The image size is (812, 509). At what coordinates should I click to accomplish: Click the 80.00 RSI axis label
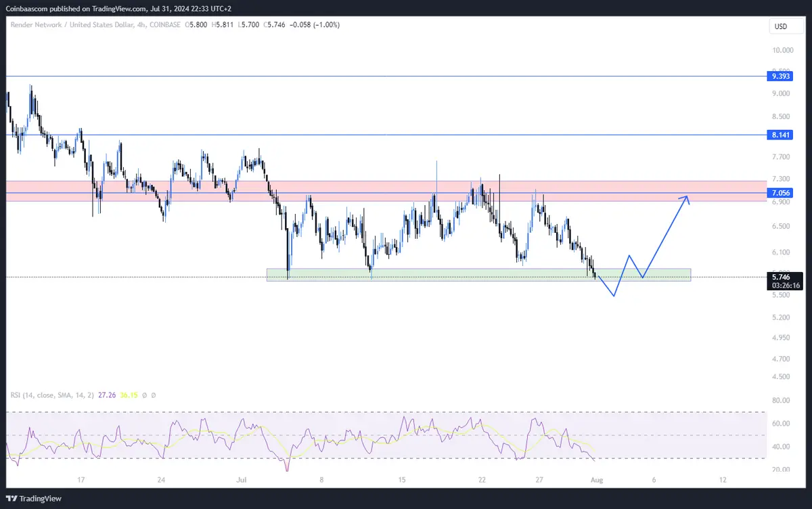tap(781, 400)
